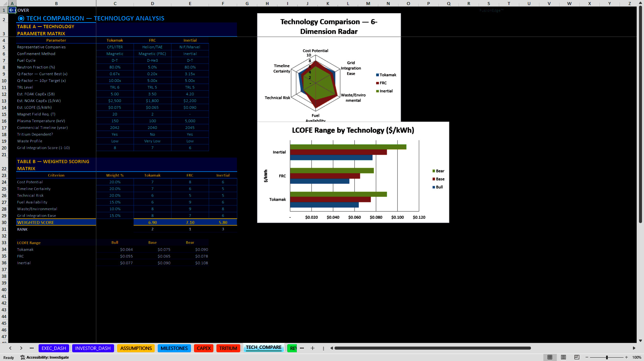Click the 100% zoom level indicator
The width and height of the screenshot is (644, 361).
pos(637,357)
